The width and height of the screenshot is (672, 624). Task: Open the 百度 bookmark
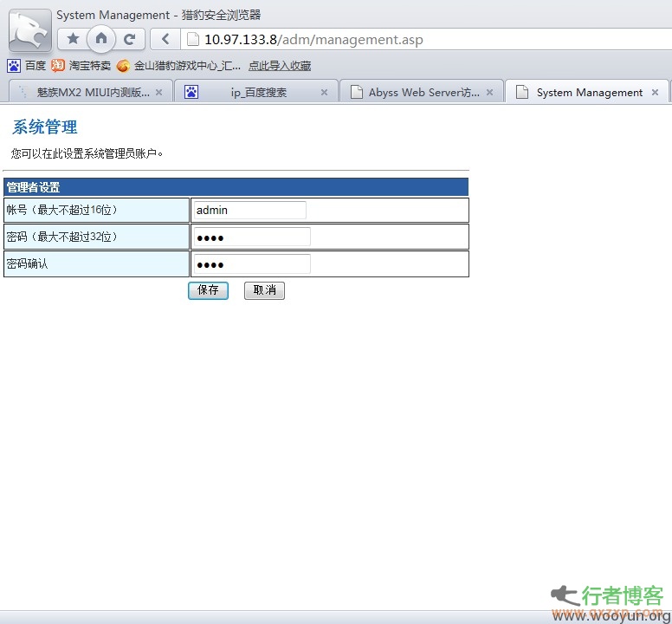[26, 66]
